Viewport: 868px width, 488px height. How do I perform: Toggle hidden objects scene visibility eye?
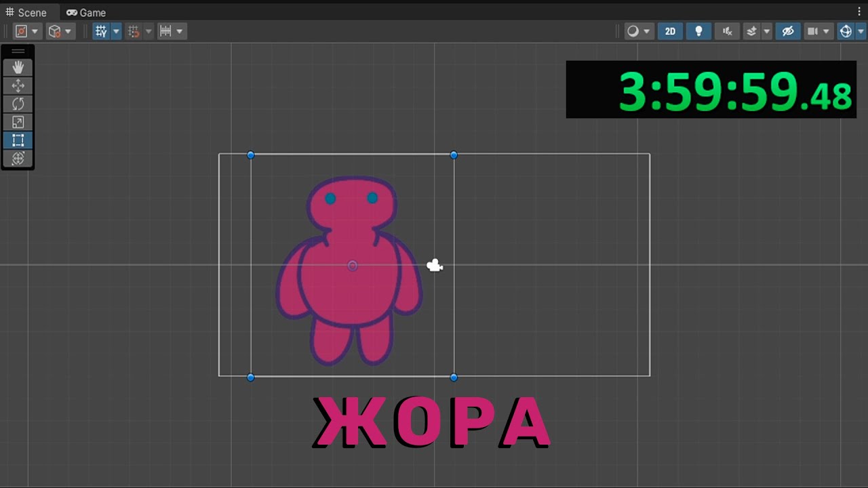[787, 31]
